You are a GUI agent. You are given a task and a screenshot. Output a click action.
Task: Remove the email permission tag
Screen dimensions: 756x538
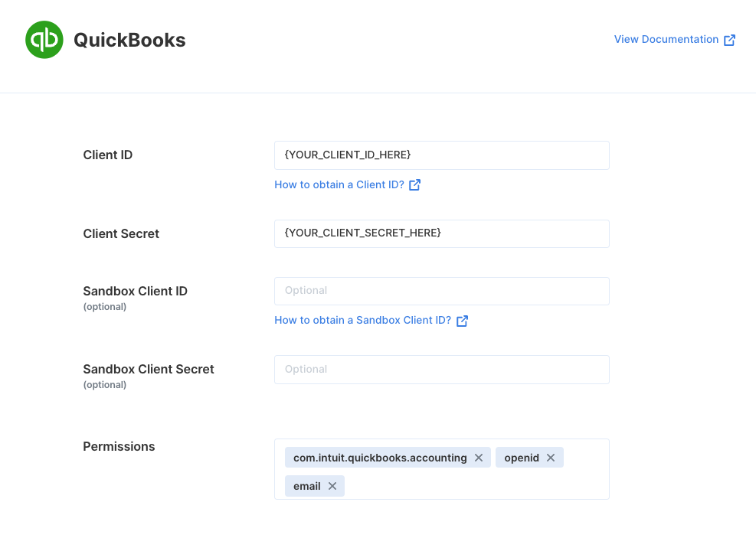click(x=332, y=486)
